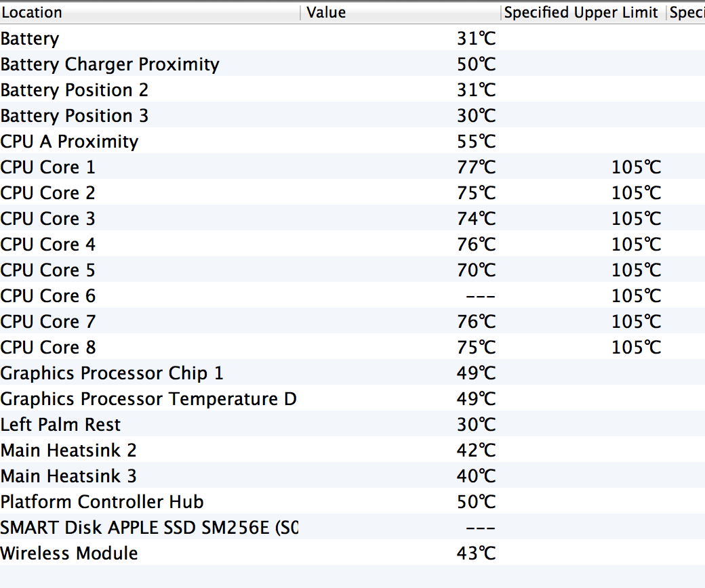Select the CPU Core 3 row
The height and width of the screenshot is (588, 705).
(352, 218)
